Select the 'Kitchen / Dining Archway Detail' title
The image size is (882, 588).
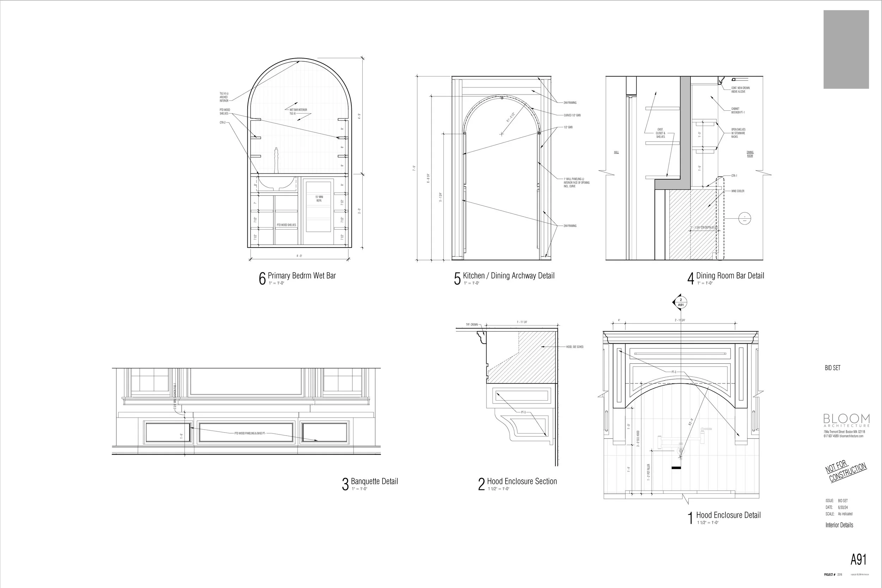[x=508, y=275]
